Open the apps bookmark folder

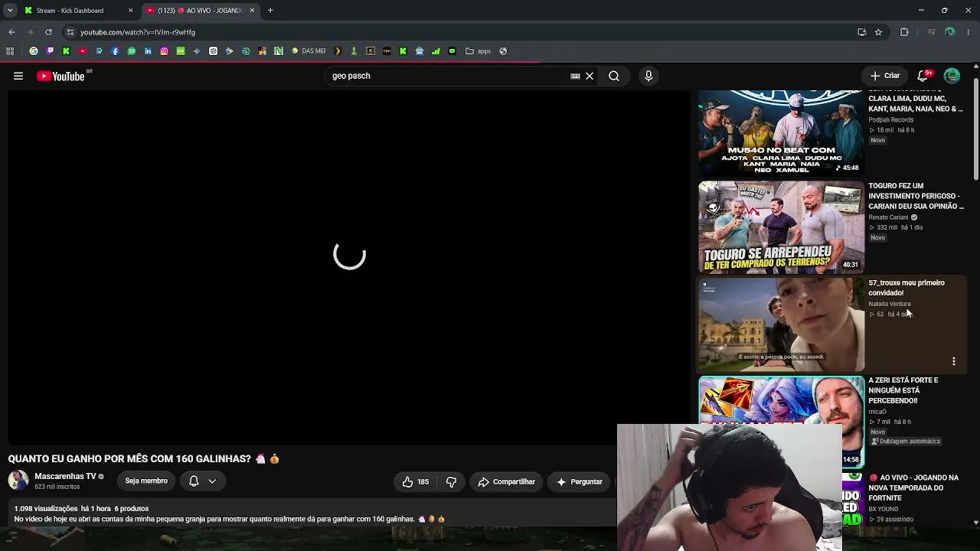pyautogui.click(x=479, y=51)
